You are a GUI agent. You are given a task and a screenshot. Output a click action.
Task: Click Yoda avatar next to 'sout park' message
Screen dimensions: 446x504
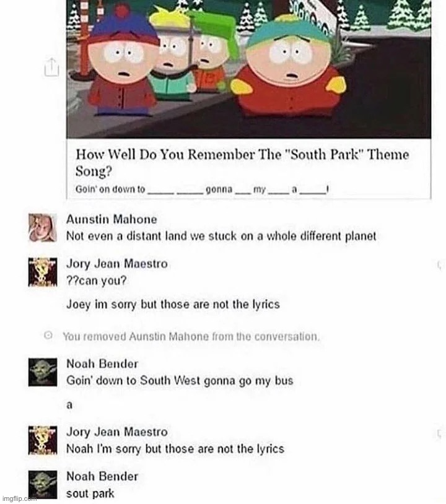43,484
